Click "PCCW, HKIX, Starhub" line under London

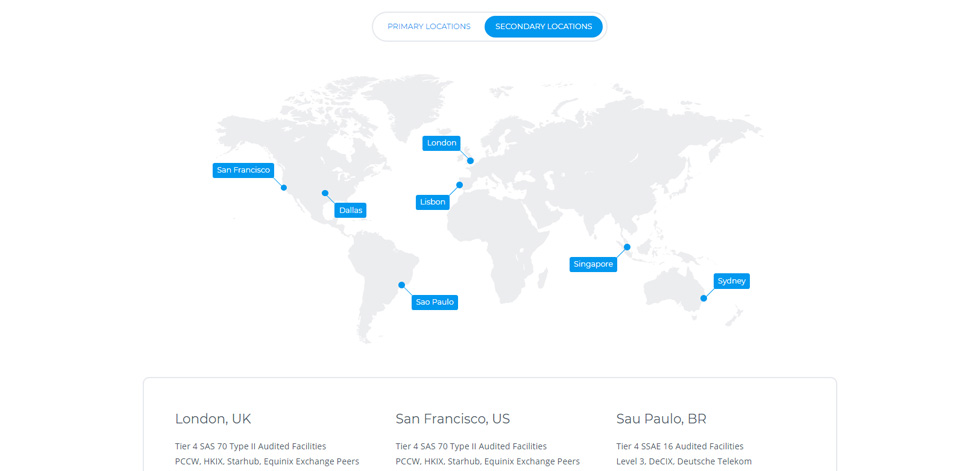click(267, 462)
